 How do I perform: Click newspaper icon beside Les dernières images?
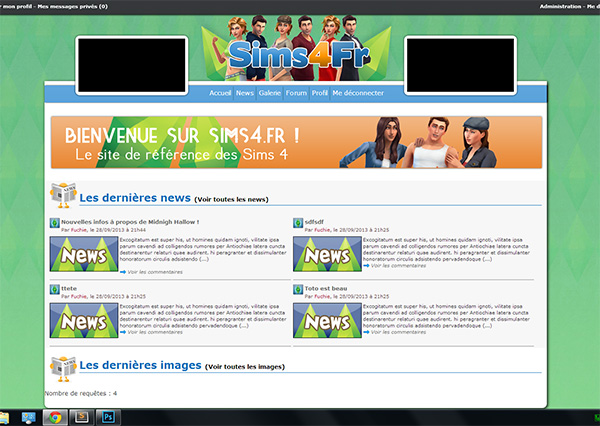63,369
